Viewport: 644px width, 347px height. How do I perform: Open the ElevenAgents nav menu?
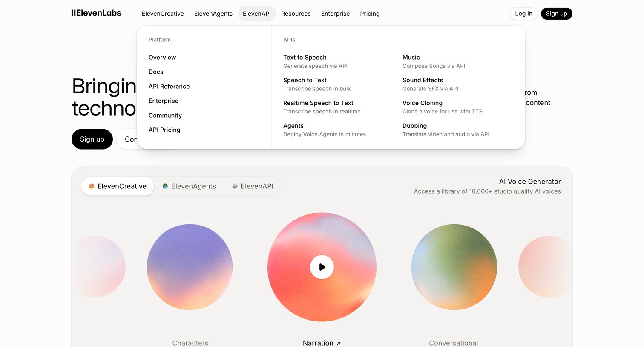pyautogui.click(x=213, y=14)
